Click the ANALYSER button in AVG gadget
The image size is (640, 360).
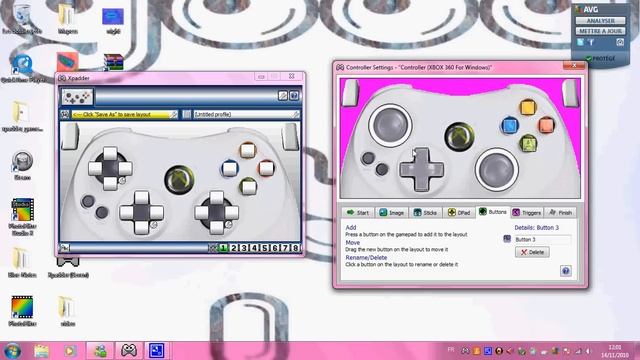coord(600,20)
